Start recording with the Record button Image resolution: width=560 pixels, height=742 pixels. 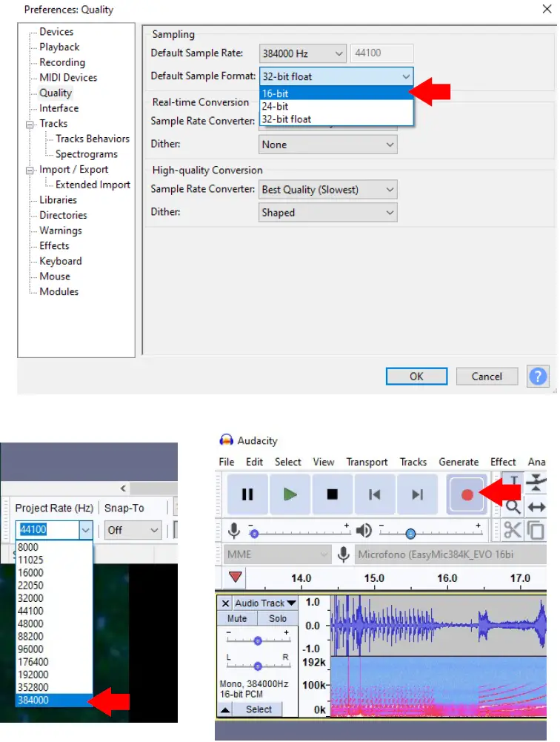click(467, 494)
